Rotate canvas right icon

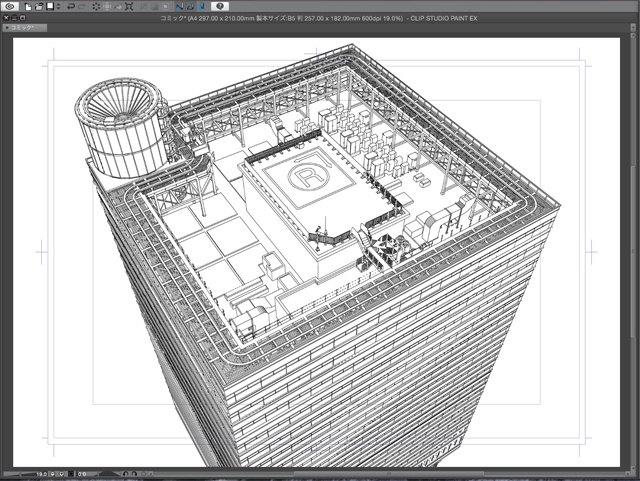coord(134,474)
